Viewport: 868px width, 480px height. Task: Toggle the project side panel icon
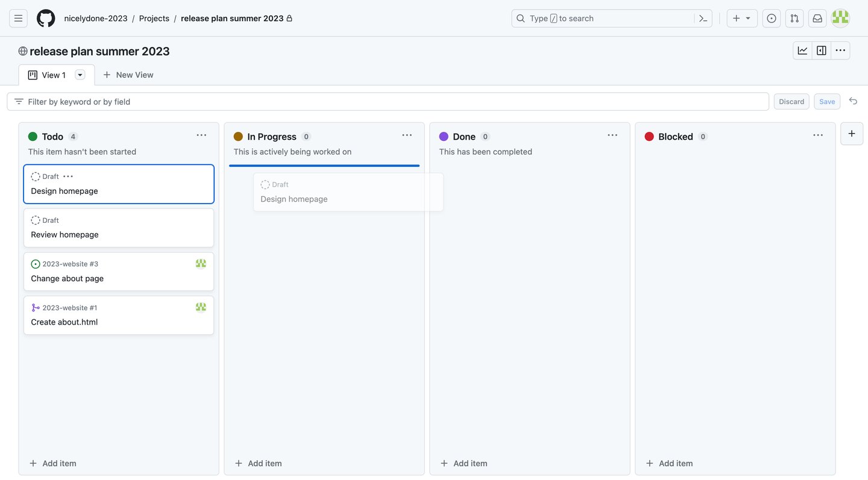(x=821, y=51)
